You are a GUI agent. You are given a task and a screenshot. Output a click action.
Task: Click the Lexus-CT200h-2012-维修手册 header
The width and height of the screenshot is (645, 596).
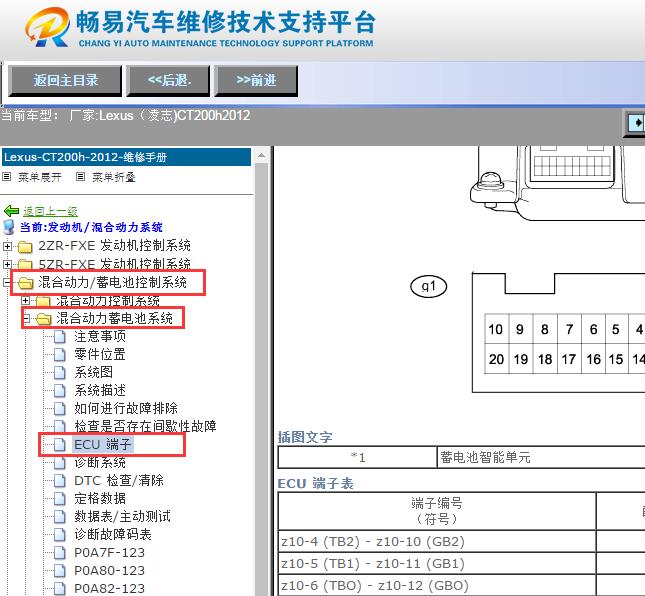point(126,157)
